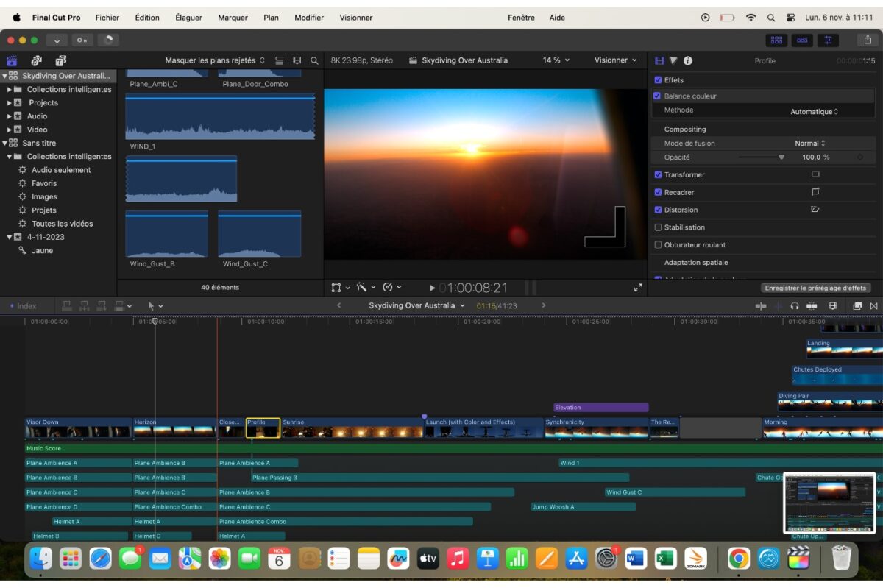This screenshot has width=883, height=588.
Task: Open the Fichier menu
Action: coord(107,18)
